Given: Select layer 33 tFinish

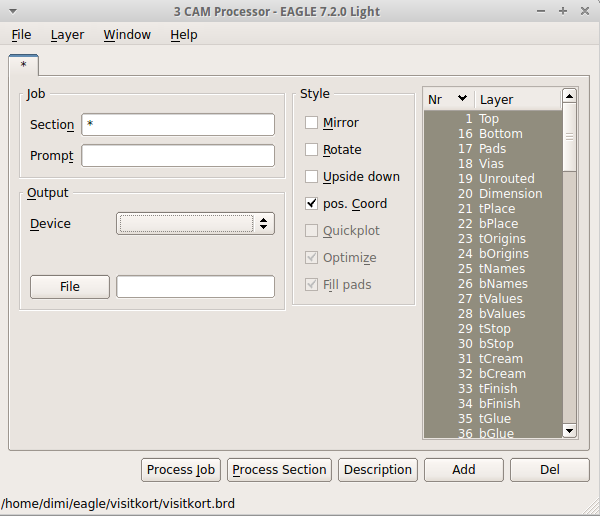Looking at the screenshot, I should click(x=493, y=389).
